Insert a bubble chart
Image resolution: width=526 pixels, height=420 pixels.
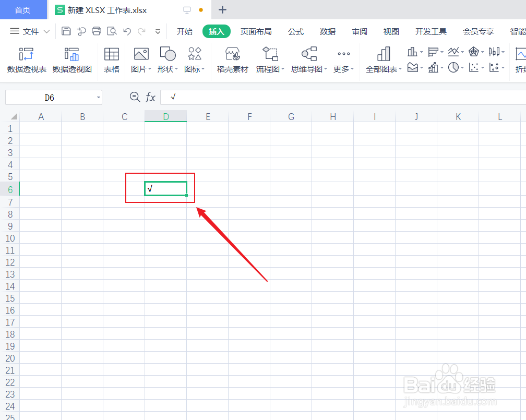[494, 67]
